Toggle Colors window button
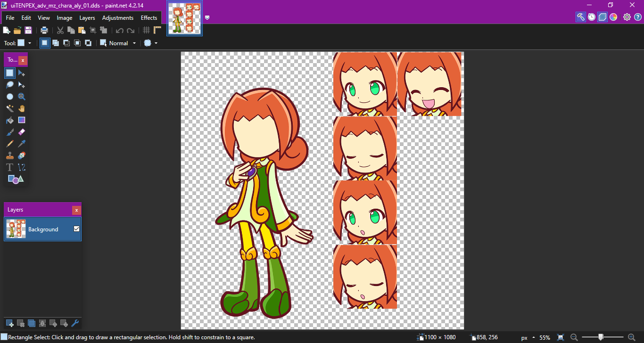Screen dimensions: 644x343 [613, 17]
